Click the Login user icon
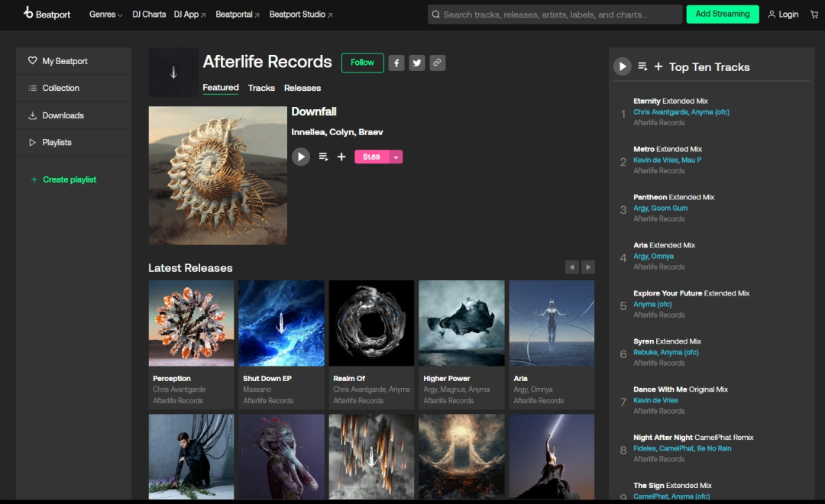This screenshot has height=504, width=825. (x=772, y=15)
